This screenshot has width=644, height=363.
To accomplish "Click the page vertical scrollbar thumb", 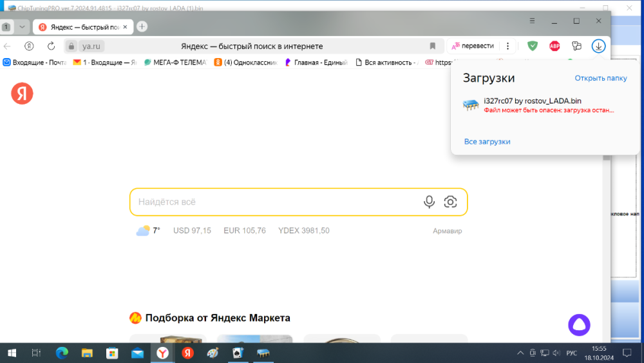I will 607,157.
